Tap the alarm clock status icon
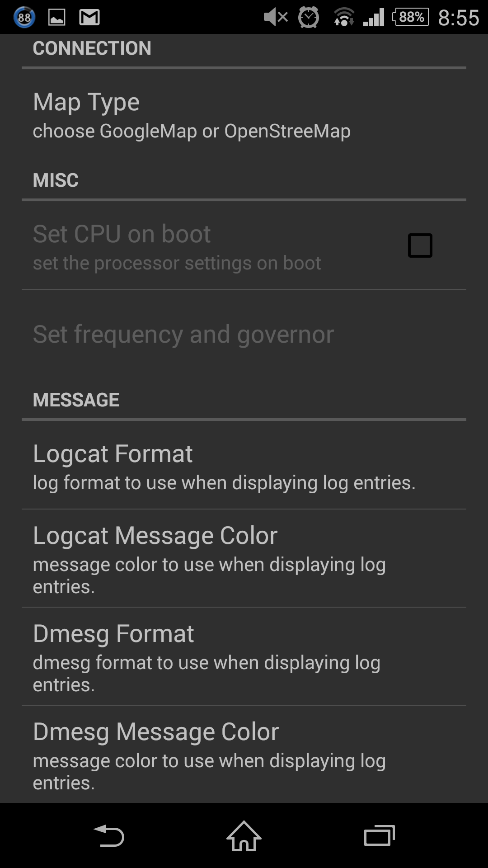 (309, 17)
